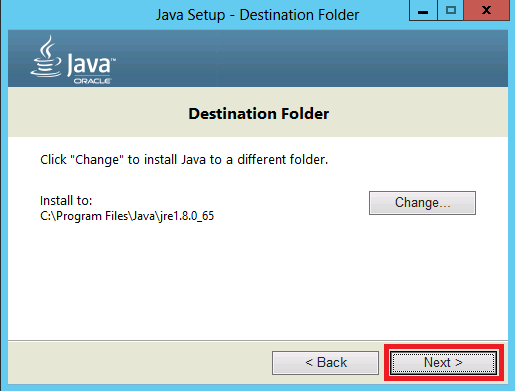This screenshot has width=515, height=391.
Task: Go to the previous step with Back
Action: (x=325, y=363)
